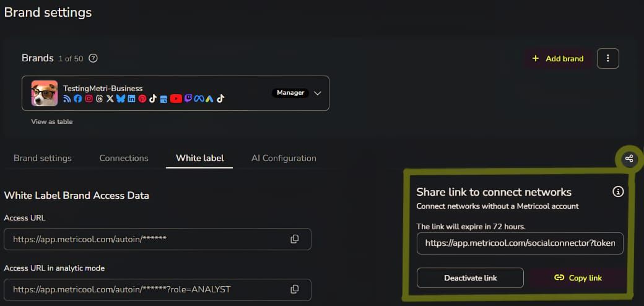Click the Meta Ads infinity icon
This screenshot has width=644, height=306.
[x=199, y=98]
